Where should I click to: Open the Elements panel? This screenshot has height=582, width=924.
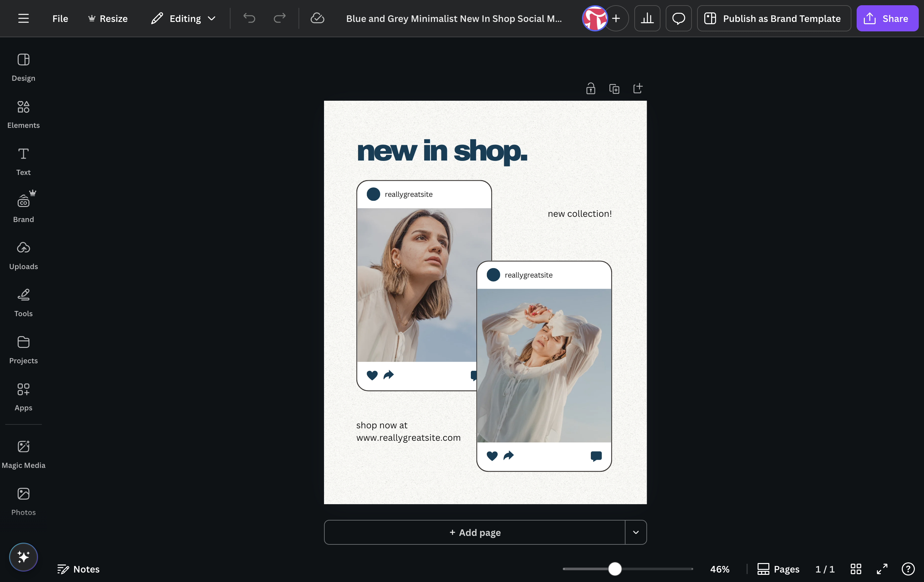pyautogui.click(x=24, y=114)
